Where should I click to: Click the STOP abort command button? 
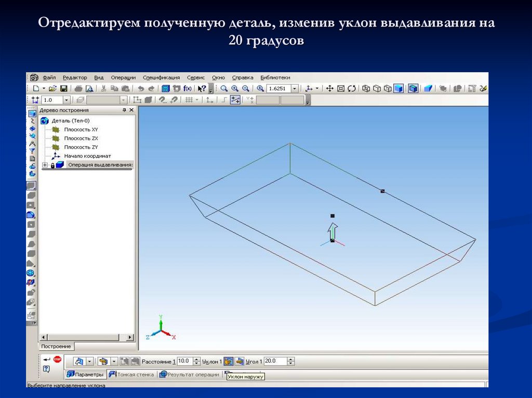(57, 360)
